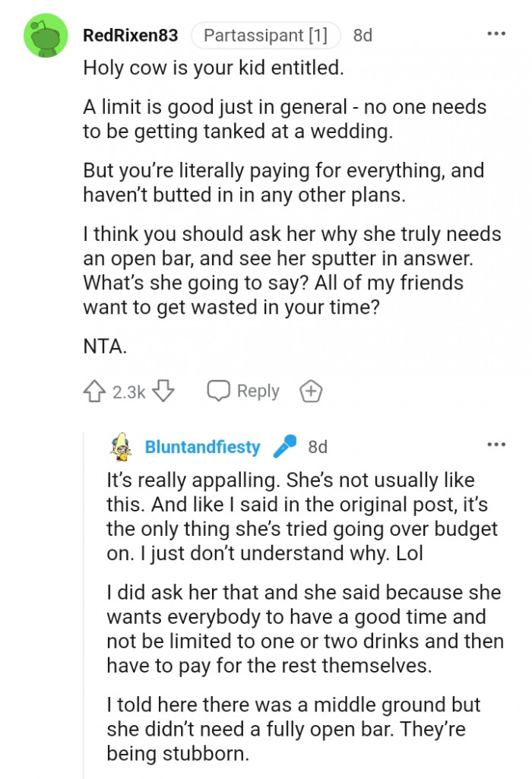Open the top comment's ellipsis menu icon

click(496, 32)
